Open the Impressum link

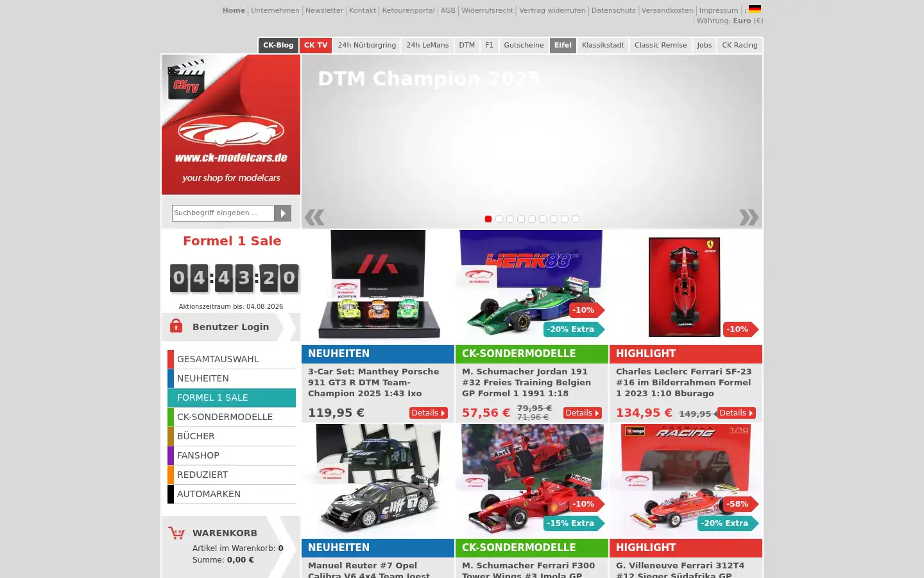(719, 10)
